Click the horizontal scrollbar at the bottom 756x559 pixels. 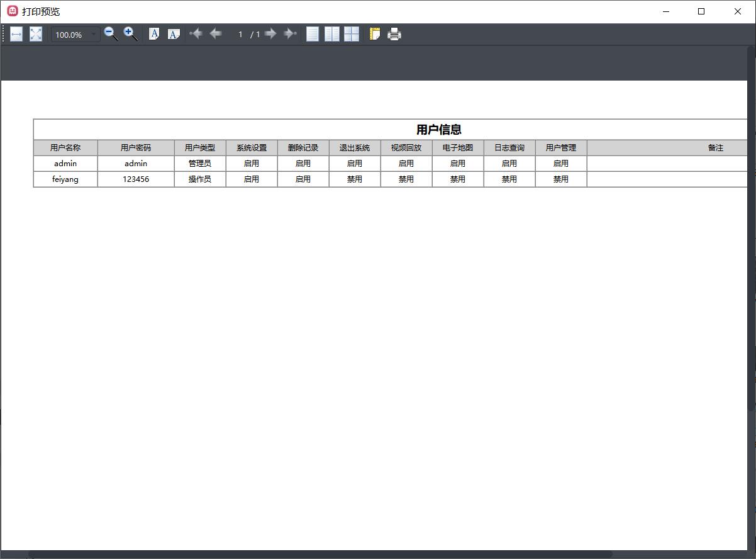(314, 555)
